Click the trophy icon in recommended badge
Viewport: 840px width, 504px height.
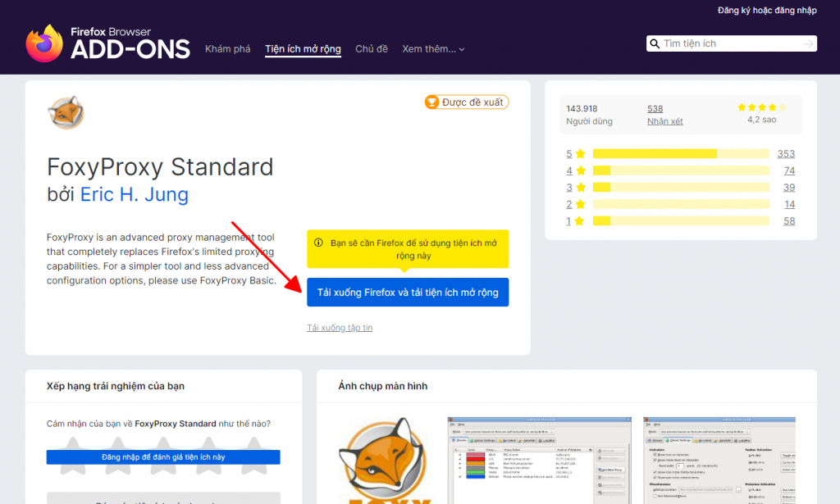(x=431, y=102)
